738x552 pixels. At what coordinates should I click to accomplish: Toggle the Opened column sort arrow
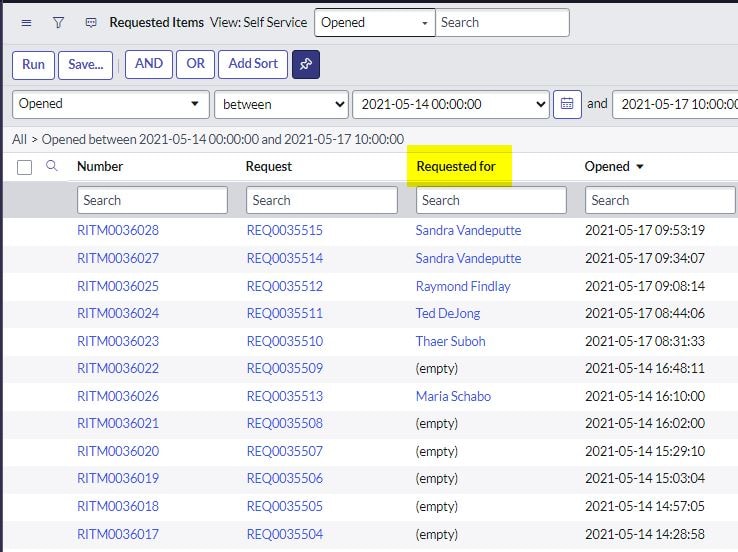(x=640, y=167)
